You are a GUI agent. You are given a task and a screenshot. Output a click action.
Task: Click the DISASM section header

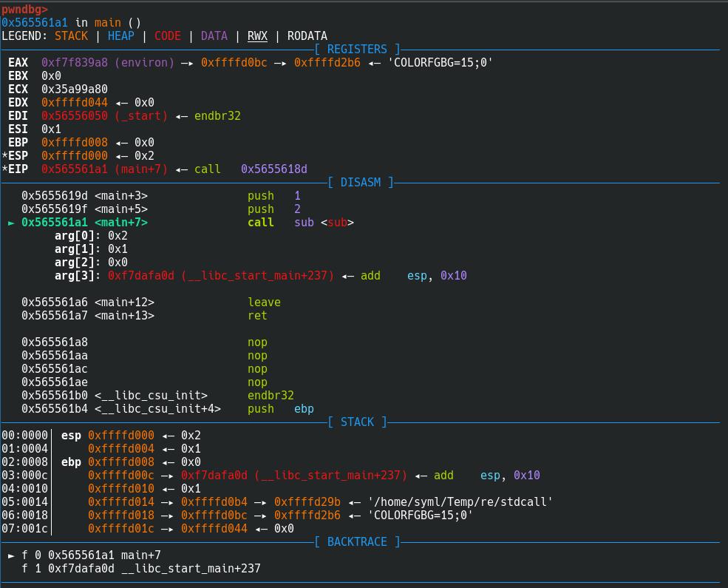tap(360, 183)
